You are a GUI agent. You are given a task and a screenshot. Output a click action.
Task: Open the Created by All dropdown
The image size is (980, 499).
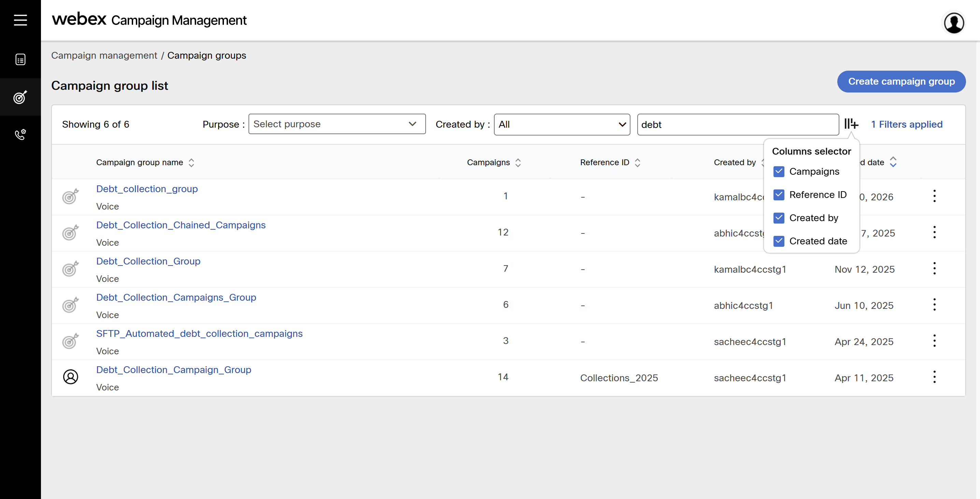click(562, 124)
